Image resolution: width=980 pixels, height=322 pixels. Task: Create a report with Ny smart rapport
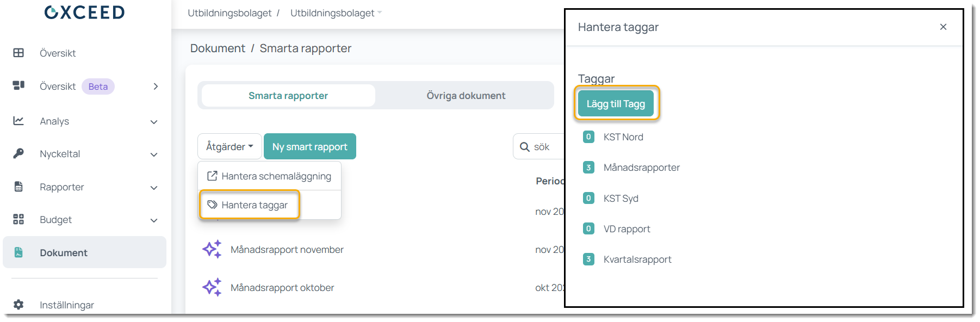(309, 147)
